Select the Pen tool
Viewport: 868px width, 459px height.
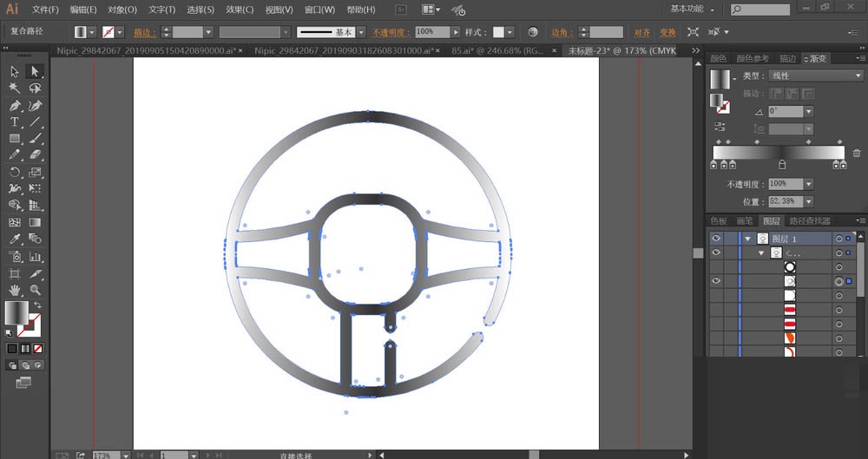pos(15,105)
